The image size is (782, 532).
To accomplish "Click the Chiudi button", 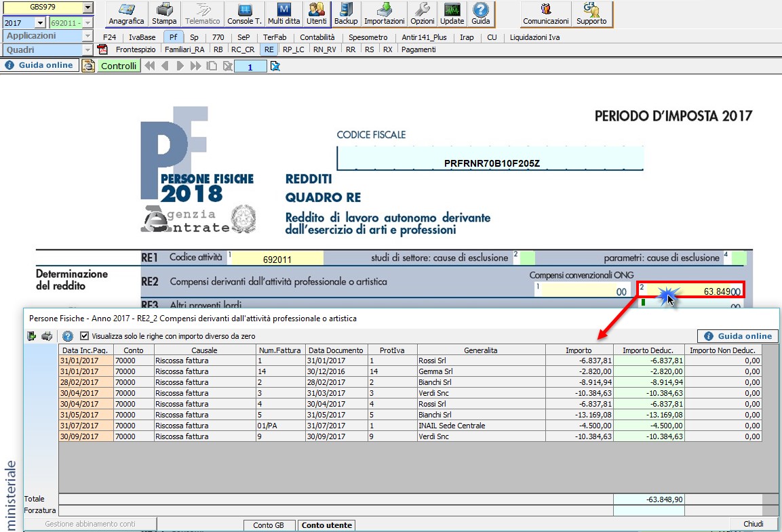I will pos(753,524).
